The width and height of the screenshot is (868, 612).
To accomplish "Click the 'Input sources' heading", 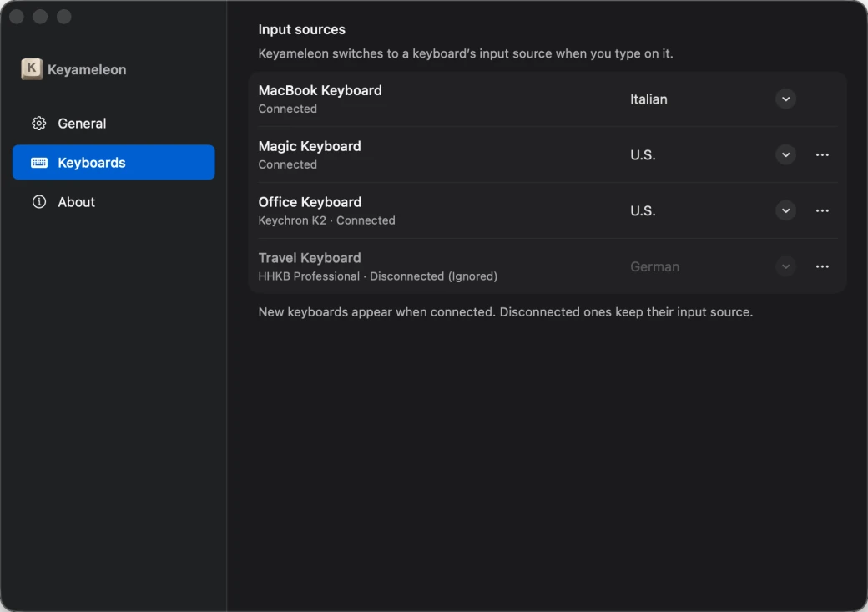I will pos(301,29).
